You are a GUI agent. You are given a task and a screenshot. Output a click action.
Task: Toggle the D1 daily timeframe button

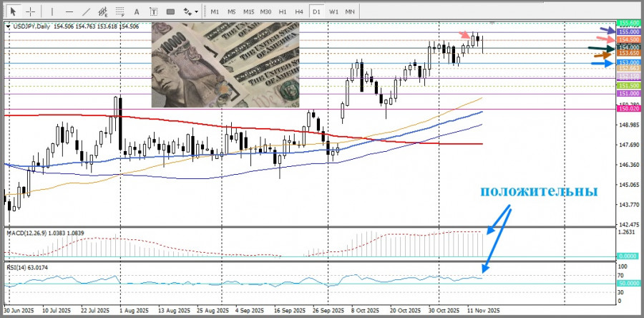point(317,11)
